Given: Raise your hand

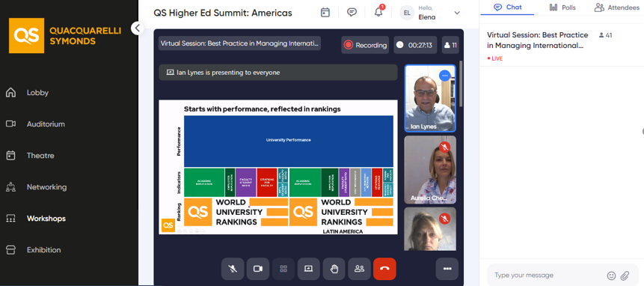Looking at the screenshot, I should (x=334, y=269).
